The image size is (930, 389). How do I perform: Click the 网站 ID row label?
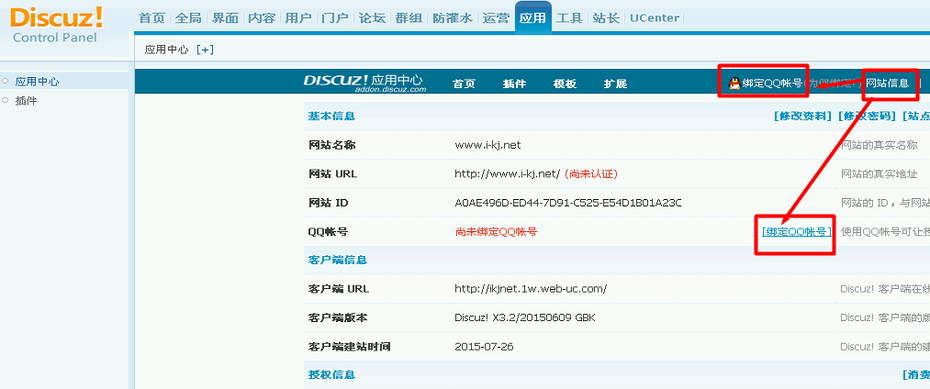pyautogui.click(x=328, y=203)
